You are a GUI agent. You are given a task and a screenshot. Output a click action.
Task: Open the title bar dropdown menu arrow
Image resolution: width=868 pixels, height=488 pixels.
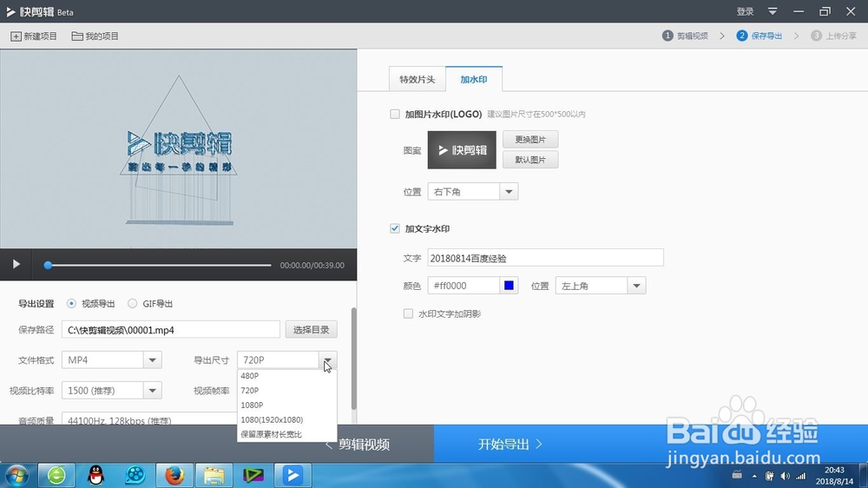coord(773,11)
